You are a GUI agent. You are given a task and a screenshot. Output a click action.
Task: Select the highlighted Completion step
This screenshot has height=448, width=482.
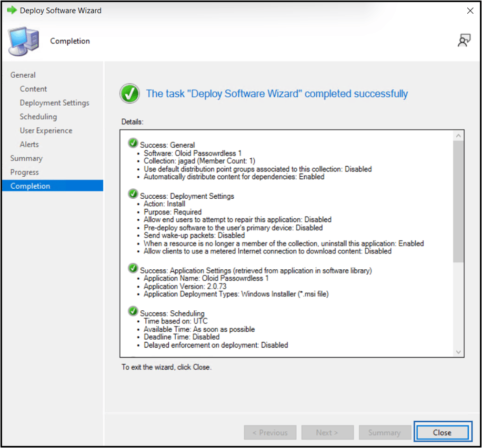(x=53, y=186)
